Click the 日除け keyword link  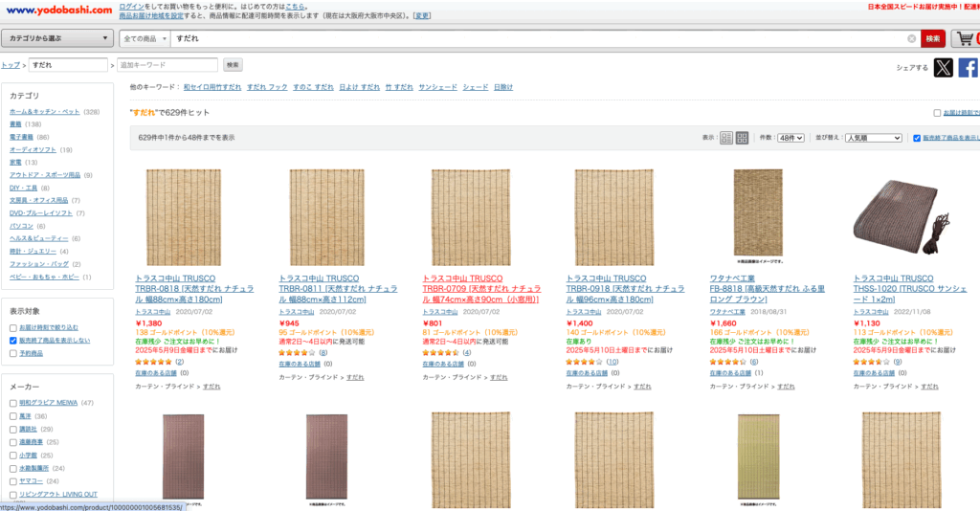[x=503, y=87]
